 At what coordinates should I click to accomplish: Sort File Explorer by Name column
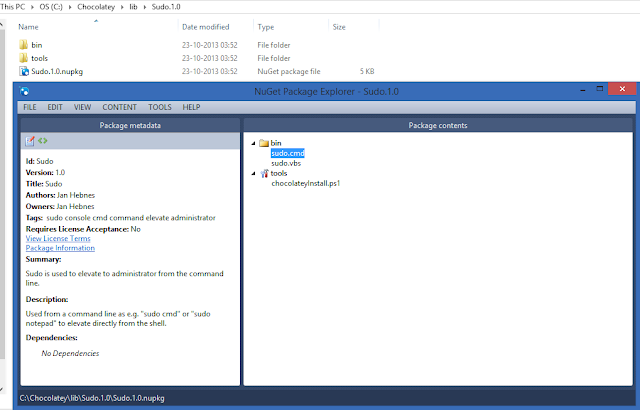click(28, 27)
